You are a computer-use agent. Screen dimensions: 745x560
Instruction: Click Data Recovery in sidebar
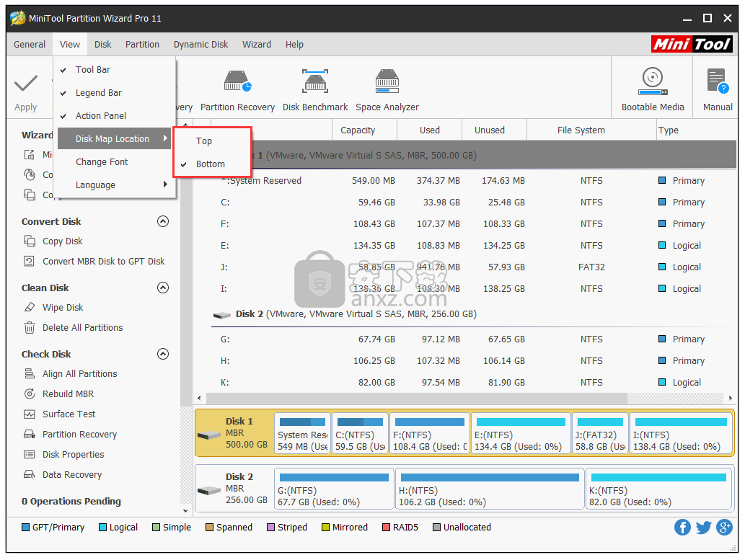[71, 474]
